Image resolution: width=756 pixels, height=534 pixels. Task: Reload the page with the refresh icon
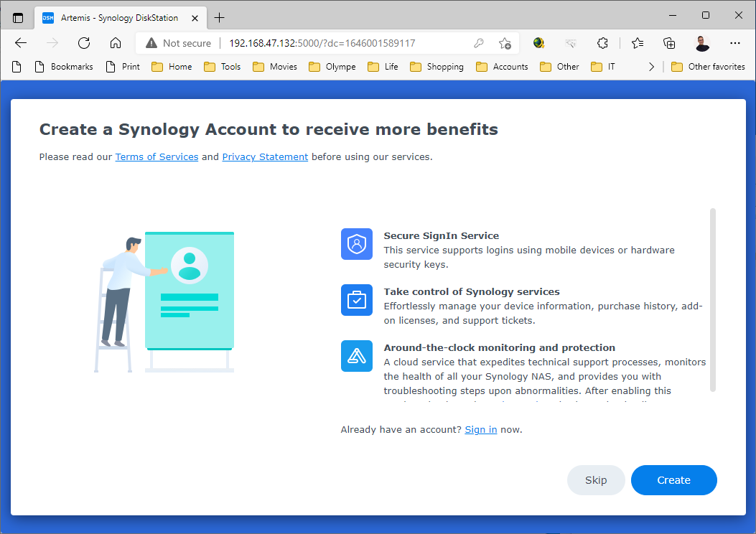pyautogui.click(x=84, y=43)
